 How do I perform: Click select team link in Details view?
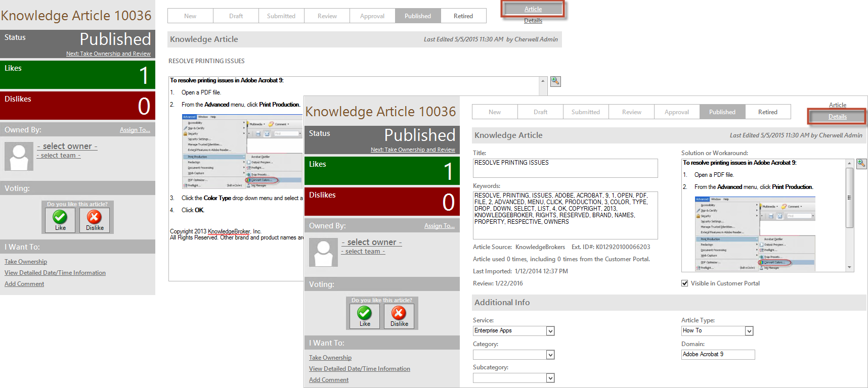[363, 252]
